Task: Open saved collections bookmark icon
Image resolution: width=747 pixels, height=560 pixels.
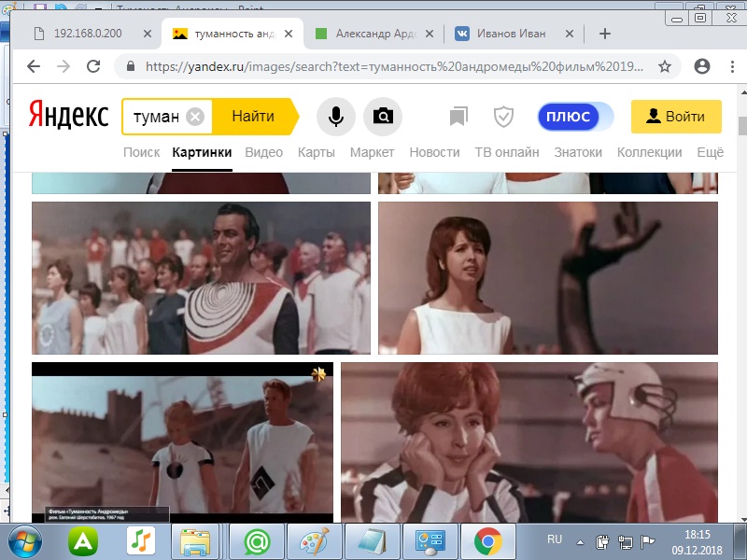Action: pos(458,116)
